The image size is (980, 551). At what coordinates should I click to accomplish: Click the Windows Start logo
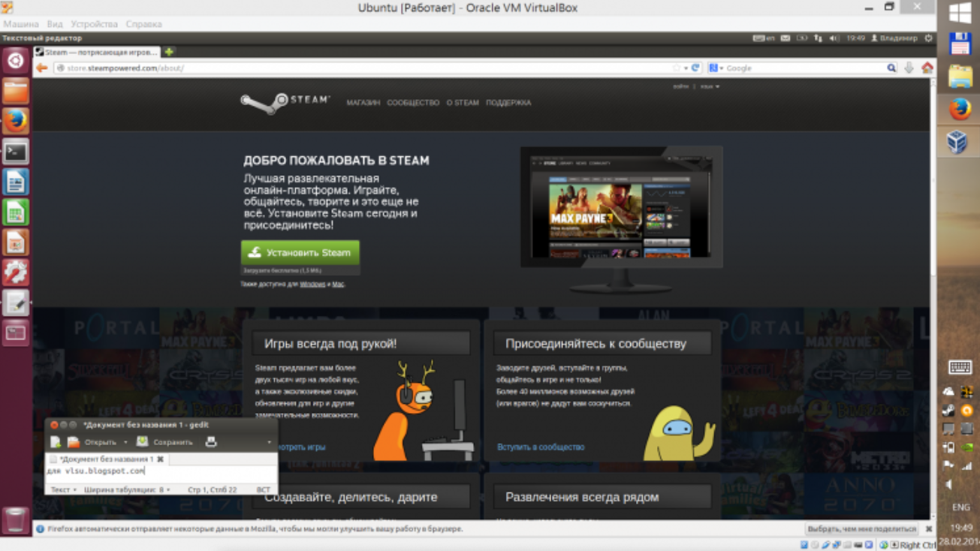tap(960, 13)
